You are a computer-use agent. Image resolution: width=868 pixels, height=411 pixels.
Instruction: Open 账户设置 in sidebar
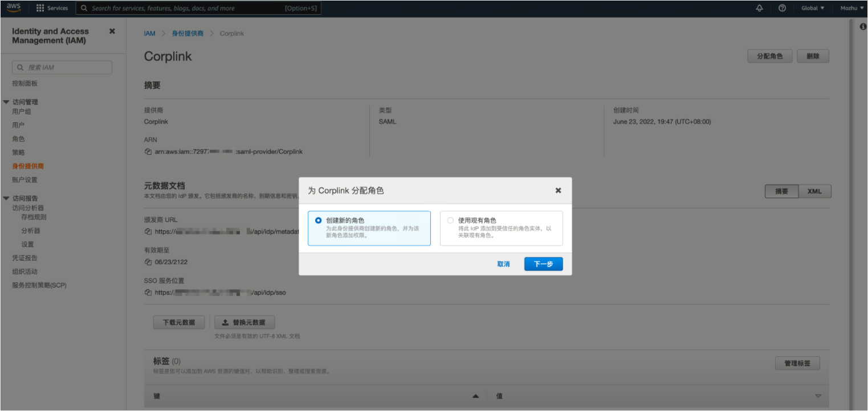25,180
